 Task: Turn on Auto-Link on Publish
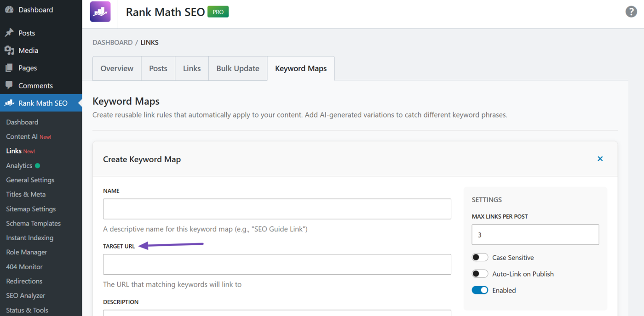coord(480,273)
